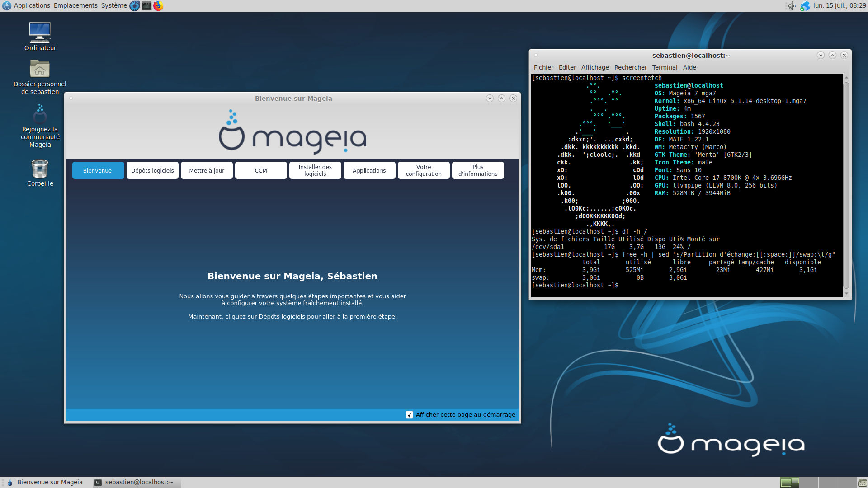Switch to the fourth workspace in switcher
868x488 pixels.
click(848, 483)
